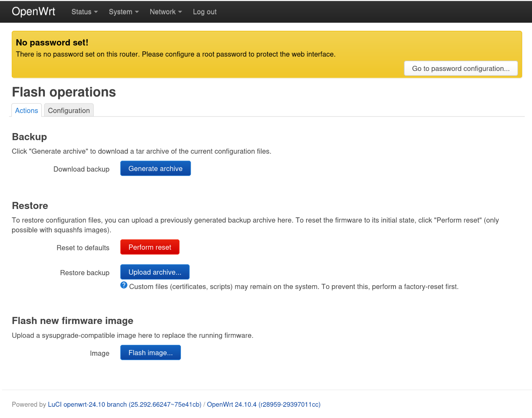Screen dimensions: 532x418
Task: Click the No password set warning heading
Action: [52, 43]
